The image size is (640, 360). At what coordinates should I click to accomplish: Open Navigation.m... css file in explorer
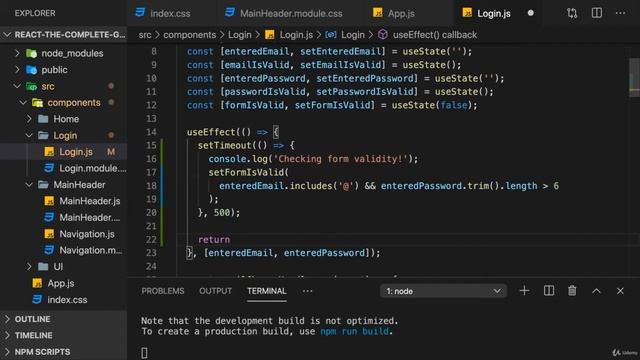pyautogui.click(x=91, y=250)
